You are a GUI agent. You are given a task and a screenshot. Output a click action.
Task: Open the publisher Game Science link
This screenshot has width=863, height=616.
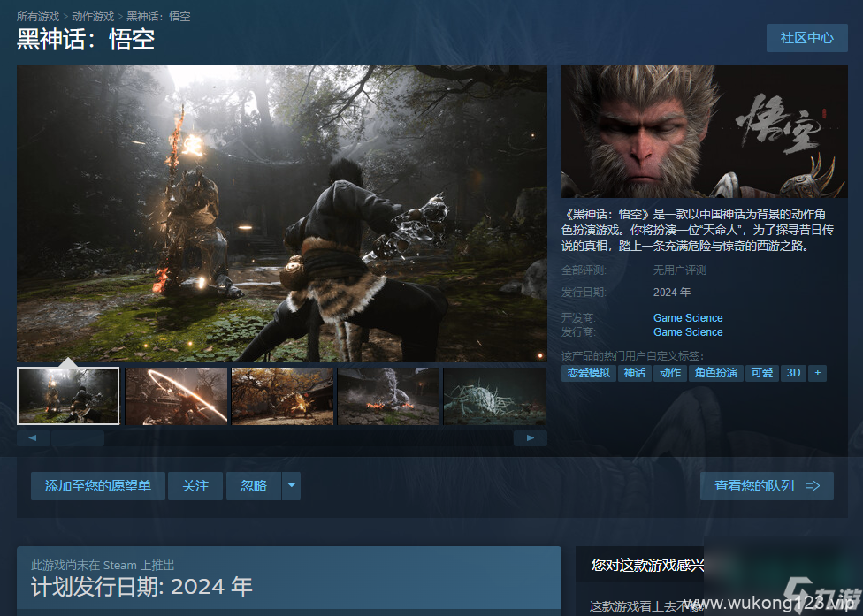[x=688, y=332]
